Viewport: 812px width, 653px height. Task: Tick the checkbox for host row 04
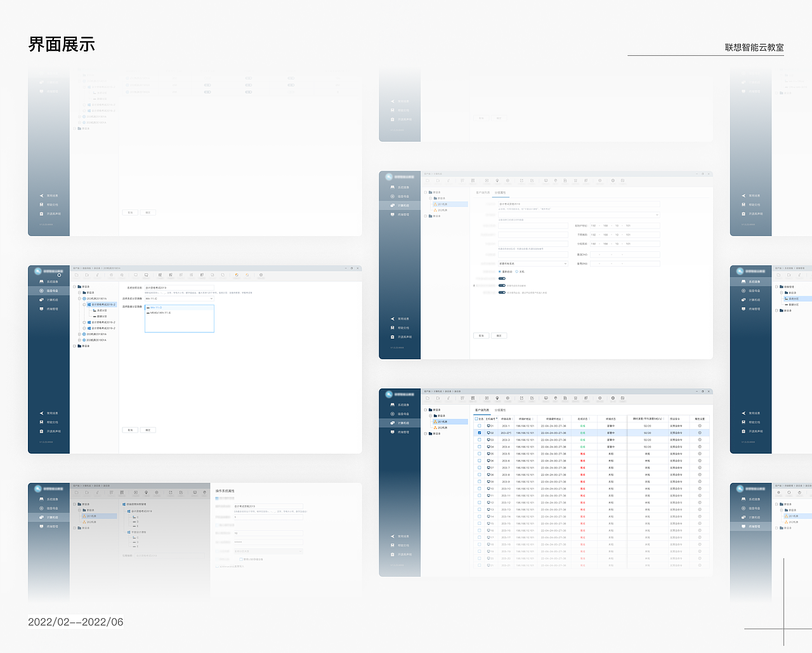tap(480, 447)
